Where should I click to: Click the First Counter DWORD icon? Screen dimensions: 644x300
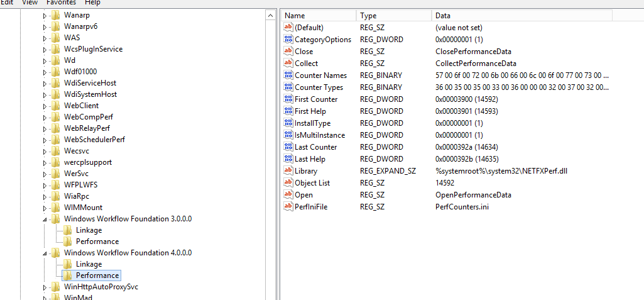pyautogui.click(x=288, y=99)
